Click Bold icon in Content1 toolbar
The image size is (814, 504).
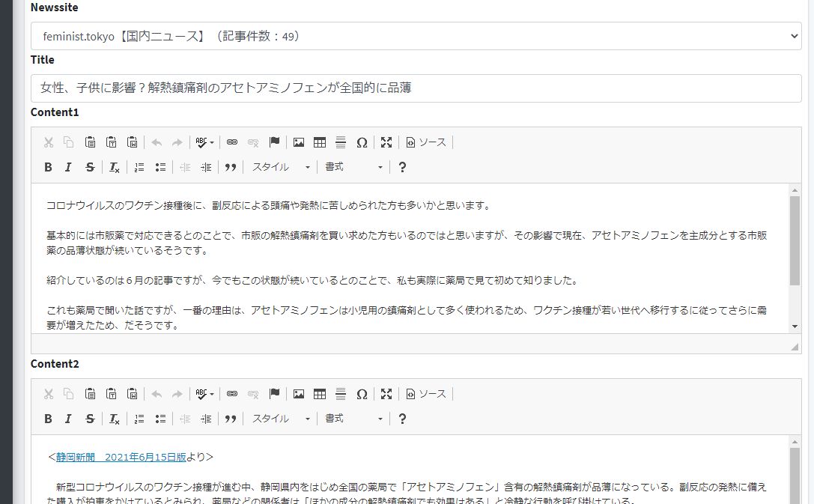pyautogui.click(x=48, y=167)
